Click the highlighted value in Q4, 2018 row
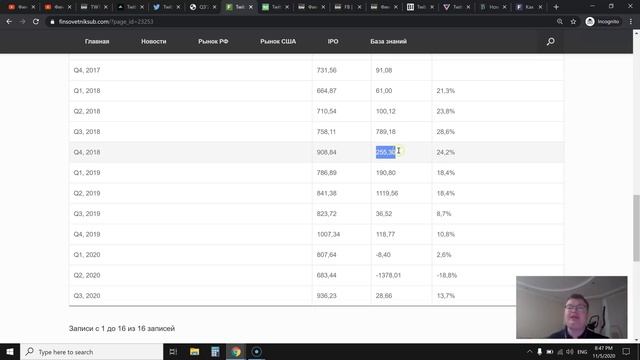The height and width of the screenshot is (360, 640). tap(385, 152)
